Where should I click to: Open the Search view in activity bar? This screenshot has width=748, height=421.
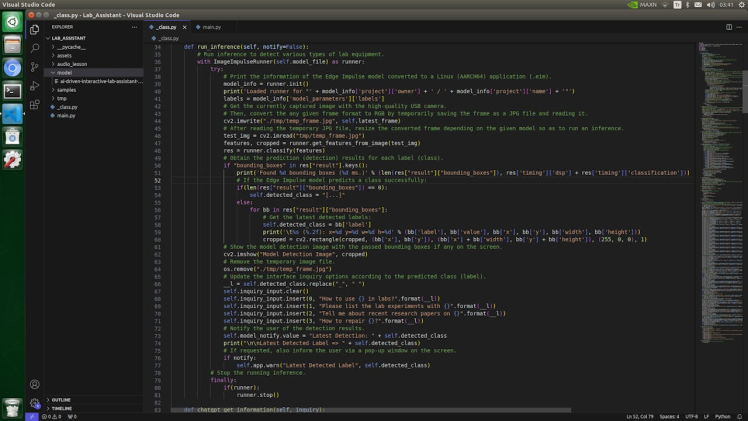(35, 48)
